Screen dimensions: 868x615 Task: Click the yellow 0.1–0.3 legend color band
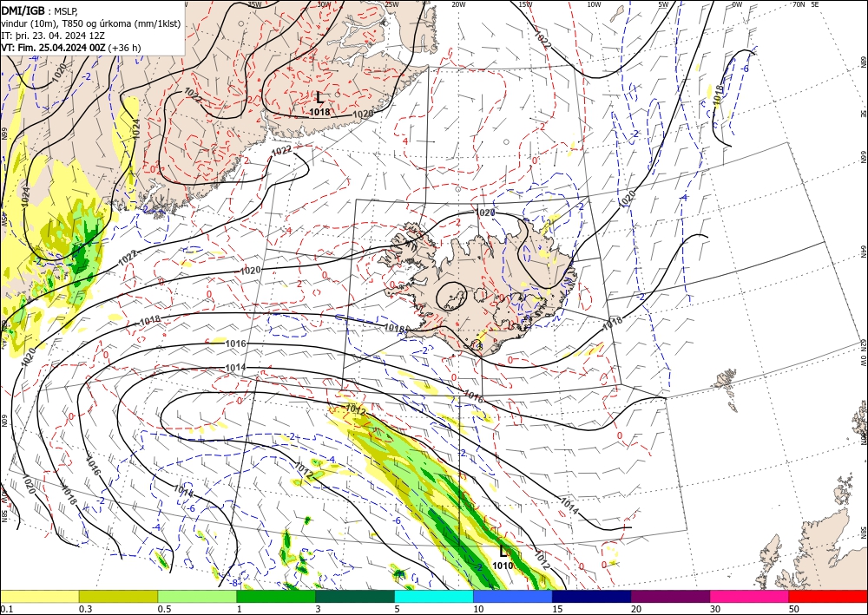click(x=39, y=596)
